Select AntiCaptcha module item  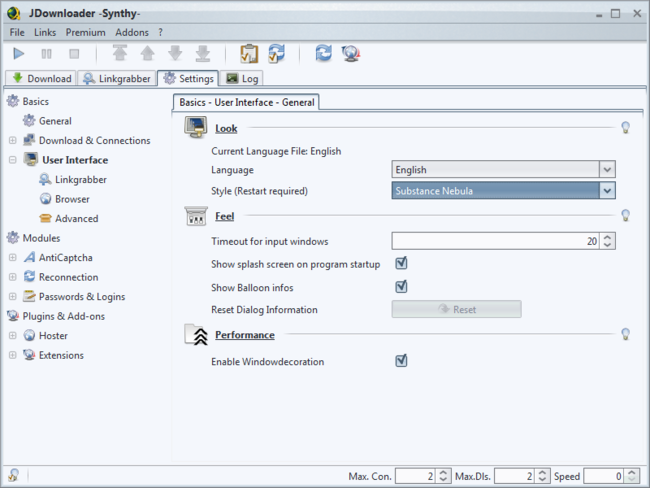[x=58, y=257]
